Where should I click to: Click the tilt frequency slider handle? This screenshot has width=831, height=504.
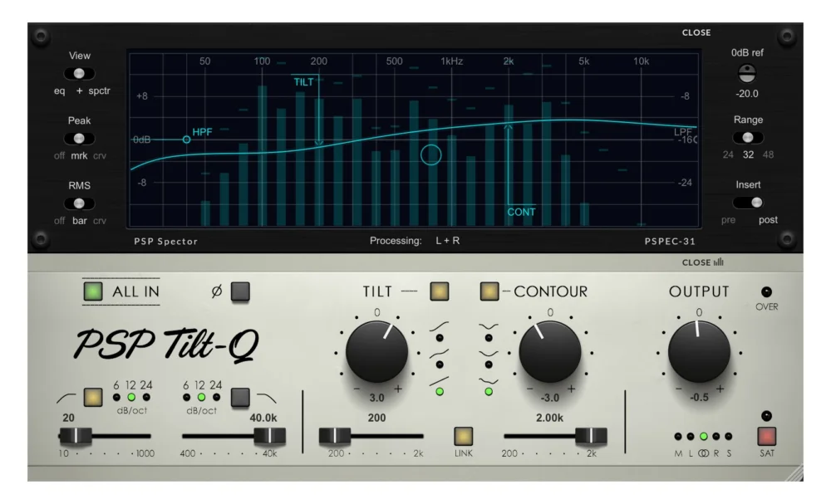(x=335, y=436)
